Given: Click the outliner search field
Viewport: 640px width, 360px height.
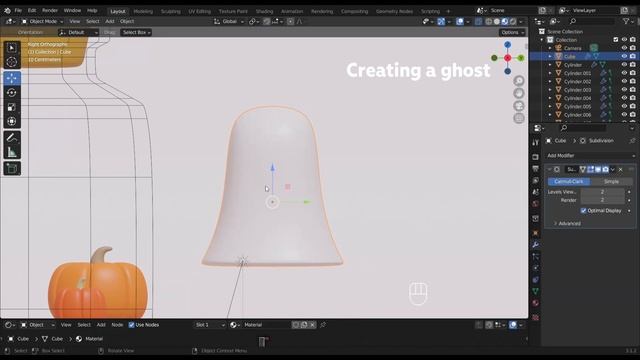Looking at the screenshot, I should click(592, 21).
